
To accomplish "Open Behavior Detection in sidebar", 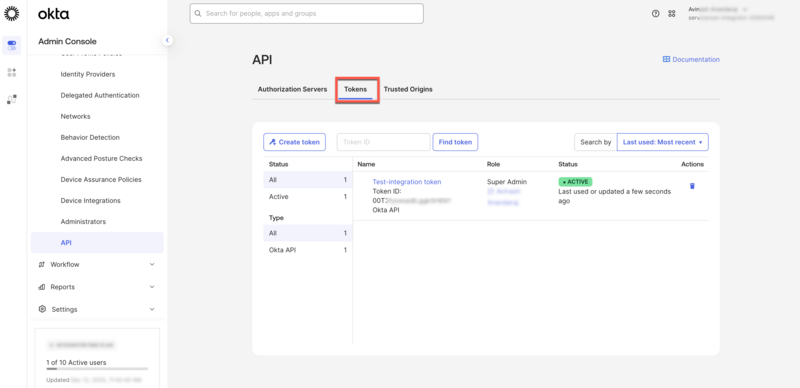I will click(90, 137).
